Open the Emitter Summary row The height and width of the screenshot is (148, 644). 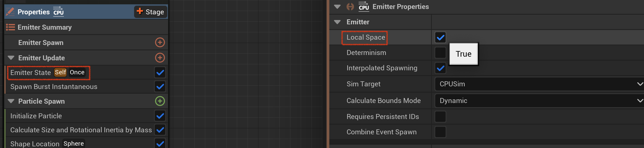click(x=86, y=27)
